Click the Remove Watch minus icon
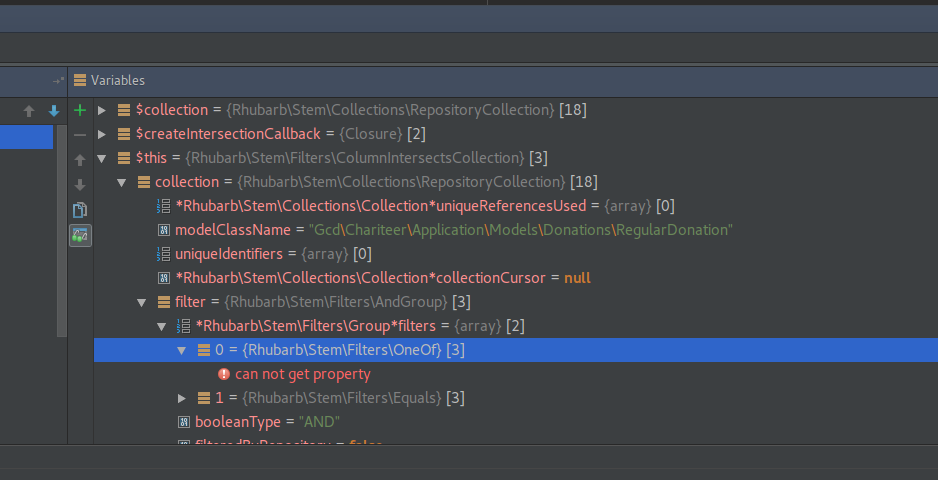938x480 pixels. pos(80,135)
